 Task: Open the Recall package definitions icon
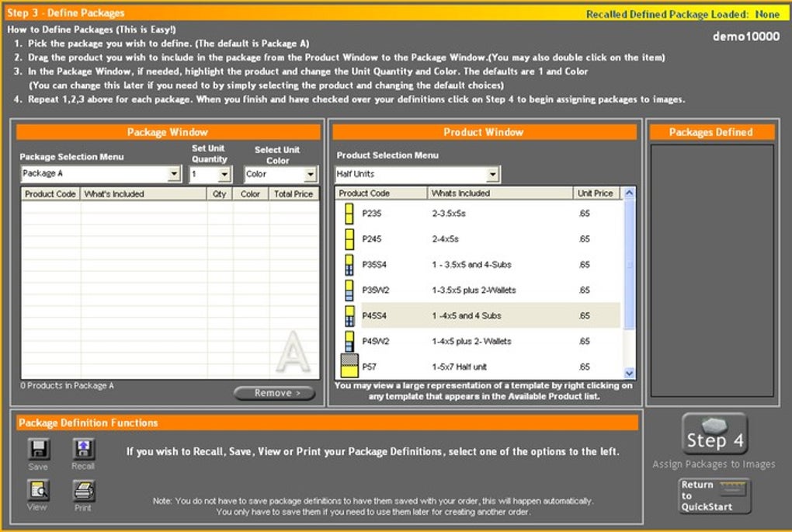(83, 449)
